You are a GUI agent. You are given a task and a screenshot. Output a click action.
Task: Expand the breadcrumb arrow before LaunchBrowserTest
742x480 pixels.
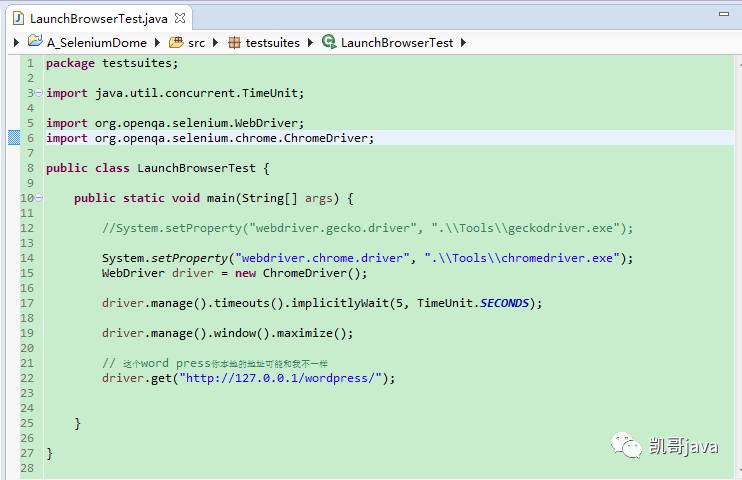pos(310,43)
